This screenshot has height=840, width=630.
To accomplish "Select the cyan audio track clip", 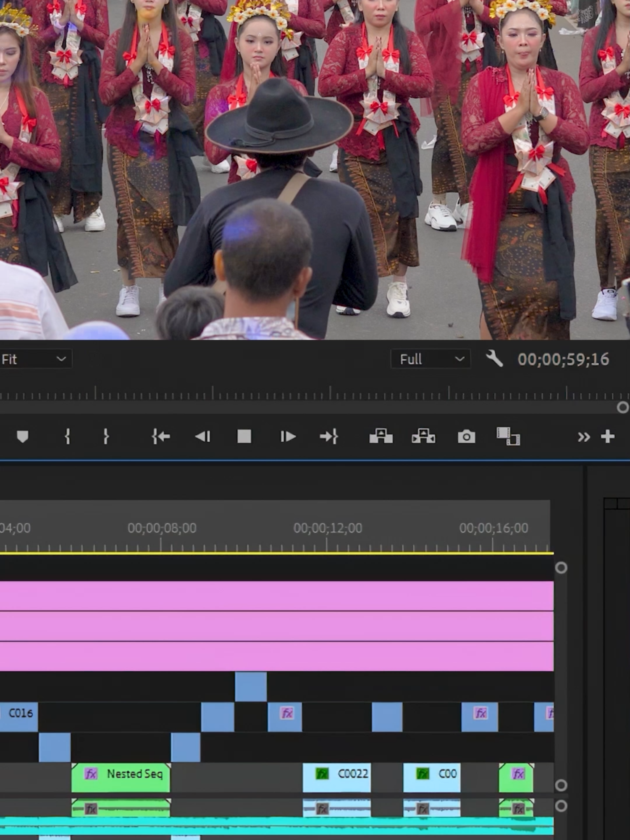I will pos(277,826).
